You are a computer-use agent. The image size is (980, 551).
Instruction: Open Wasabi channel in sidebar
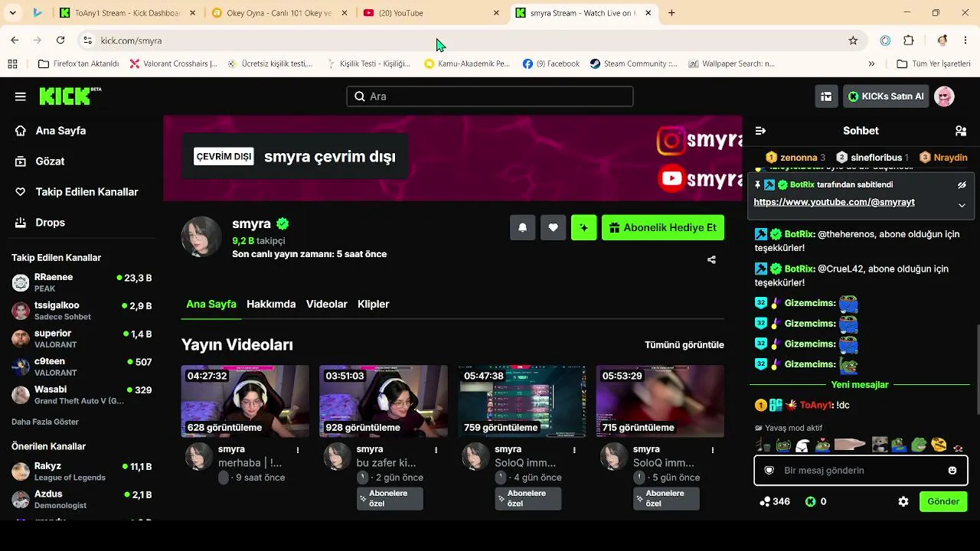[x=81, y=395]
